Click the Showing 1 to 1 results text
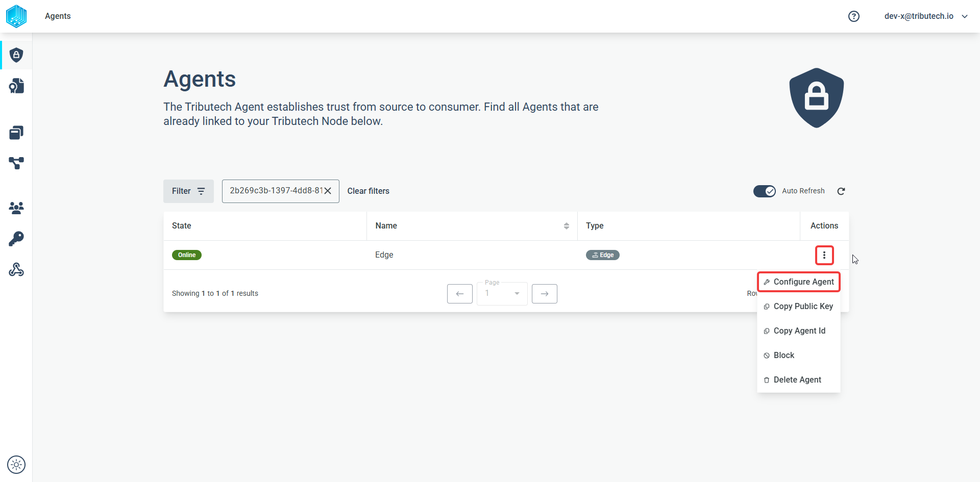Image resolution: width=980 pixels, height=482 pixels. tap(215, 294)
